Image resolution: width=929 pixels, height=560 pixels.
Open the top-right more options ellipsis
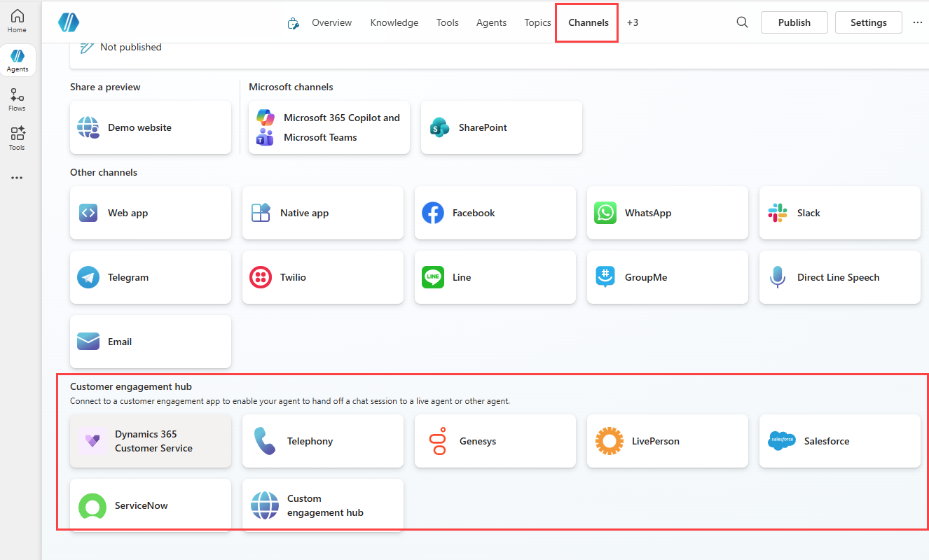918,22
